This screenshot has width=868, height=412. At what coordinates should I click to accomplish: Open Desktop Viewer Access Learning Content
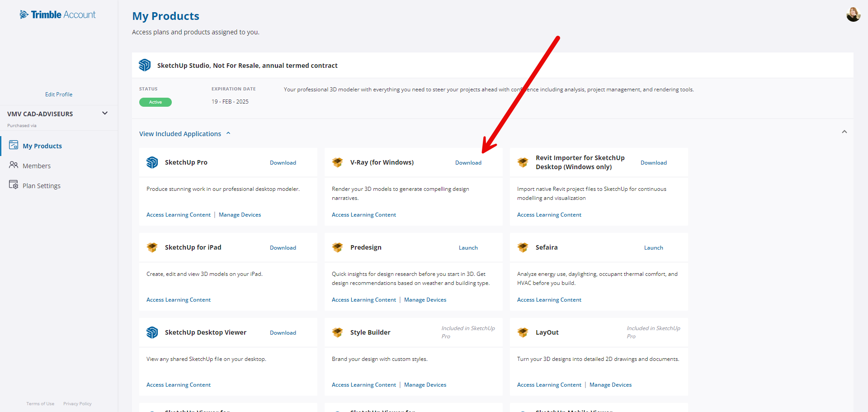click(x=179, y=385)
